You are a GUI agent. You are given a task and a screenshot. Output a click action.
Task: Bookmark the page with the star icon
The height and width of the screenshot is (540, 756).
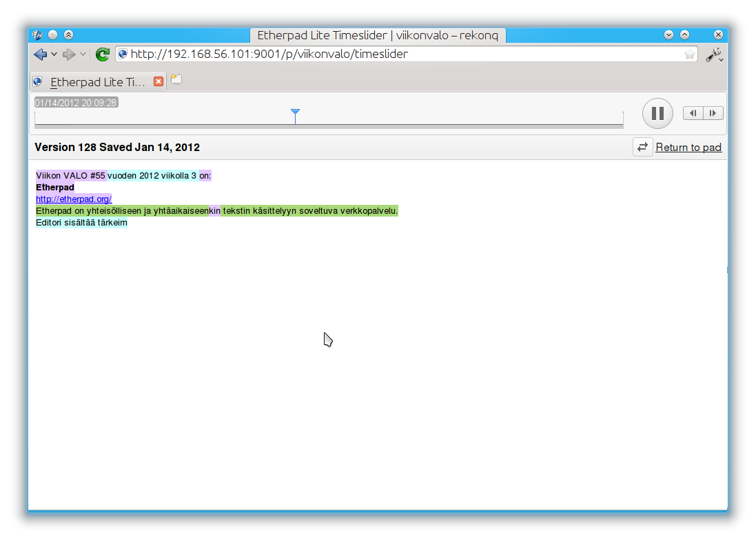(x=689, y=54)
